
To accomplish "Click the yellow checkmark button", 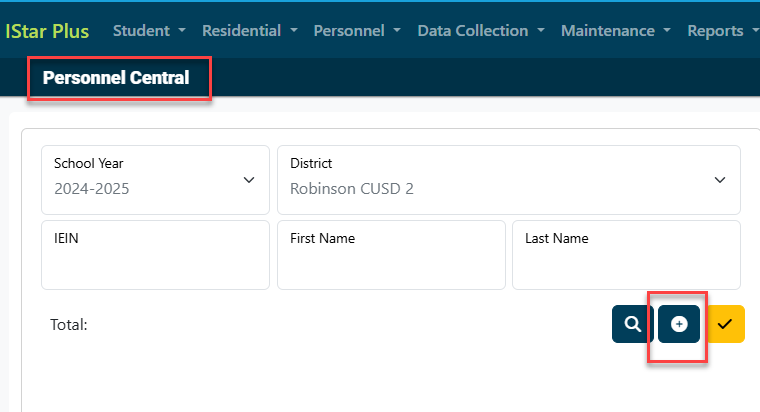I will tap(725, 324).
